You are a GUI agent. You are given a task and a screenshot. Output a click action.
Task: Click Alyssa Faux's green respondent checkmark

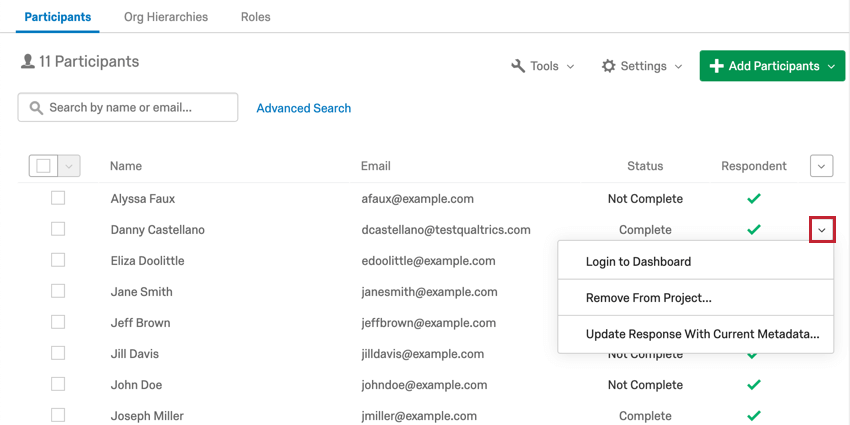754,199
